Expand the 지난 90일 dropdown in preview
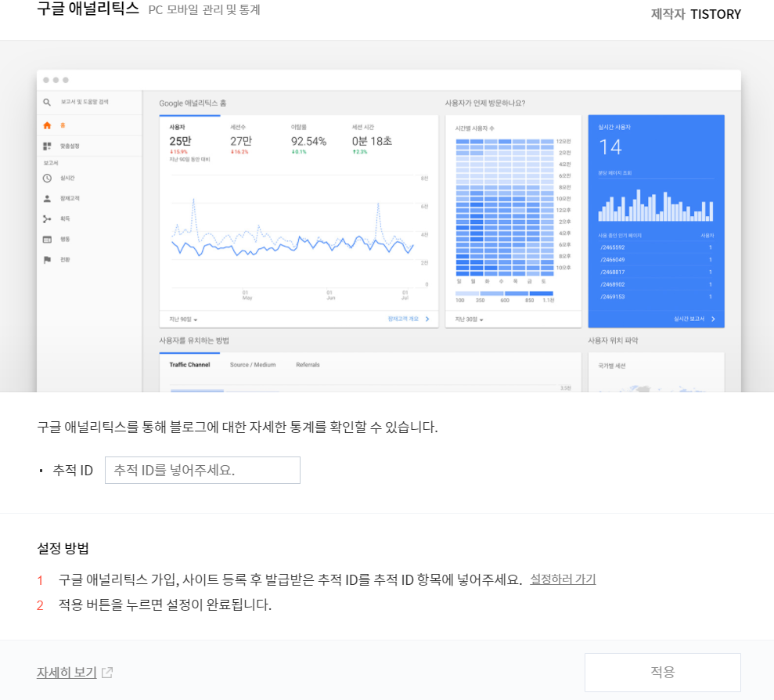Viewport: 774px width, 700px height. [183, 319]
